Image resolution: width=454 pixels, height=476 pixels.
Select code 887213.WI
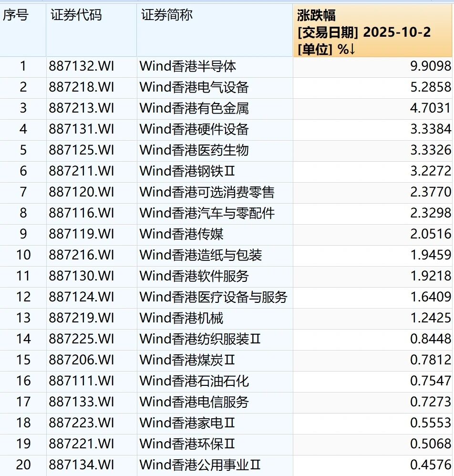(x=82, y=108)
